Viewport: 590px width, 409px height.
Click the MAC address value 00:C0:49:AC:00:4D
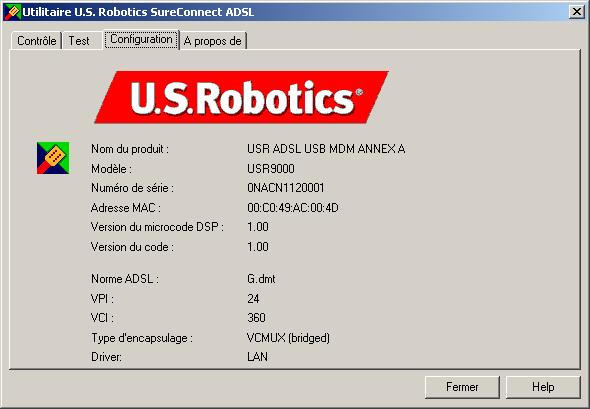[293, 208]
